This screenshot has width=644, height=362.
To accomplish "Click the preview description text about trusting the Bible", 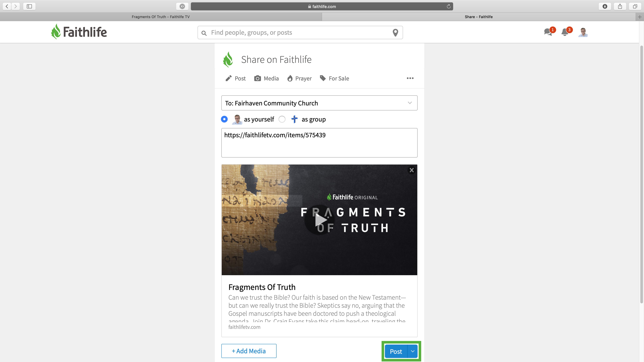I will click(x=317, y=309).
